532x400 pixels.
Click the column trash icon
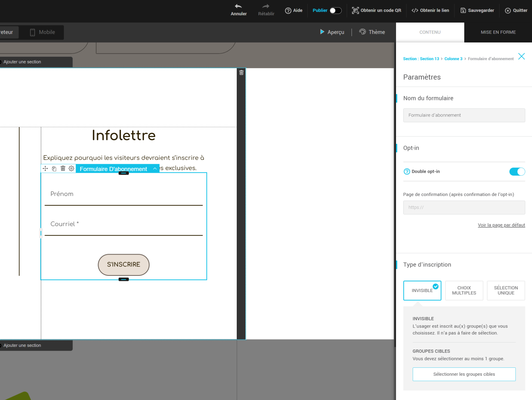[x=241, y=72]
